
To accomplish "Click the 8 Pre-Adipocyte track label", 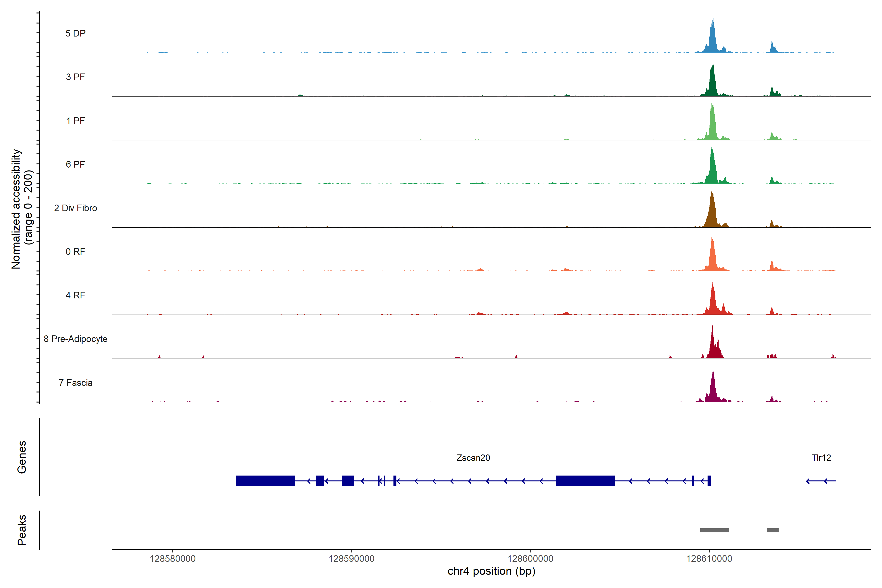I will (75, 339).
